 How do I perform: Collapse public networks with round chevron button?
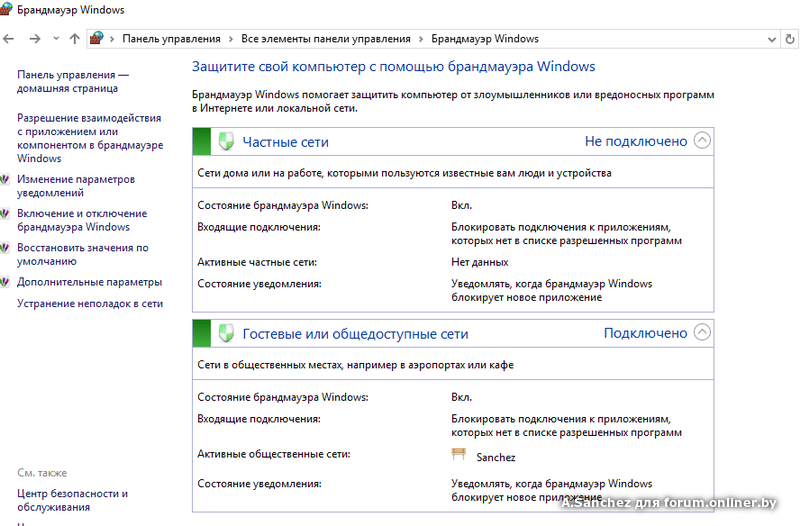tap(702, 332)
